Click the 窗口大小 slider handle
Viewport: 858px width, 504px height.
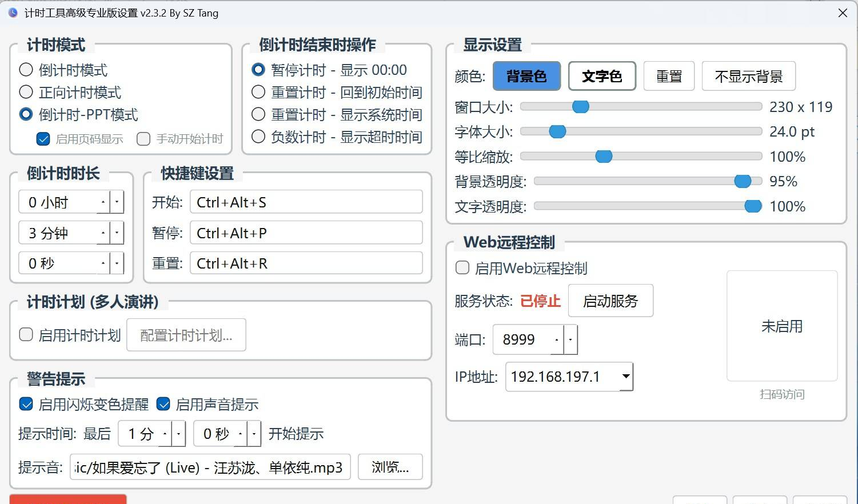580,107
